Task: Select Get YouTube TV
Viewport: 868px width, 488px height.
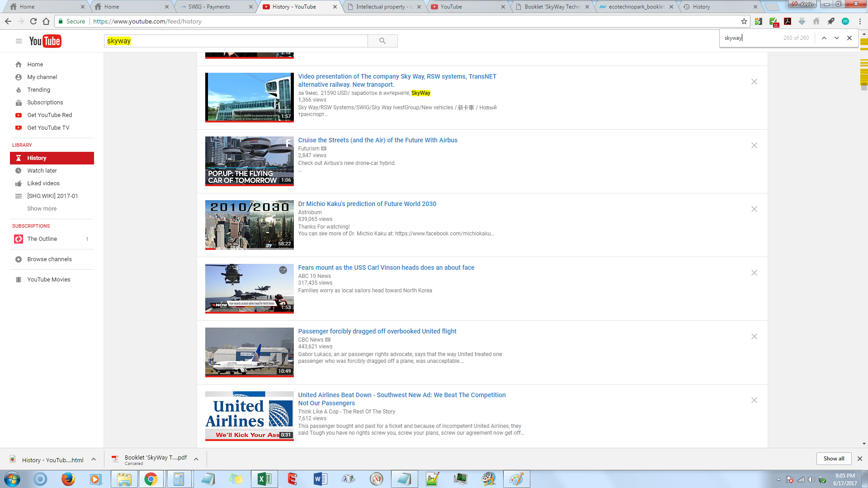Action: 52,128
